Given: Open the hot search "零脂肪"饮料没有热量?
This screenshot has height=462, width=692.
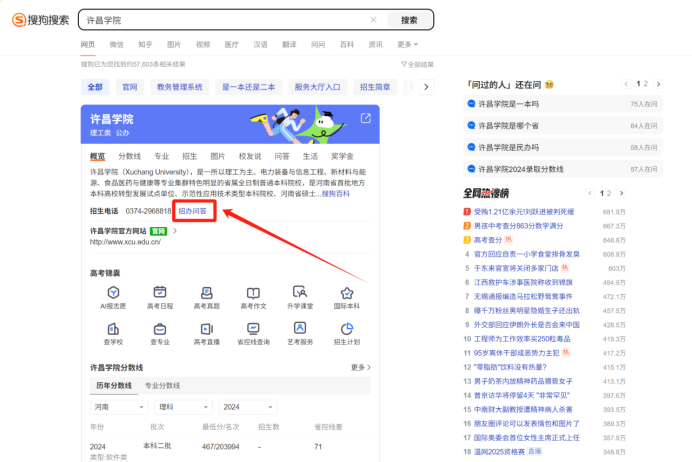Looking at the screenshot, I should [510, 367].
